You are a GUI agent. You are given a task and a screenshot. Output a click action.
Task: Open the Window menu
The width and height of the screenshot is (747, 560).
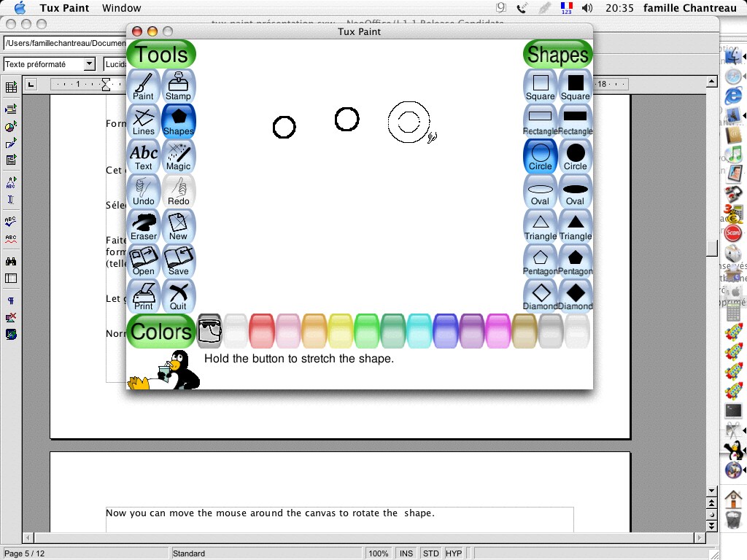click(x=121, y=8)
